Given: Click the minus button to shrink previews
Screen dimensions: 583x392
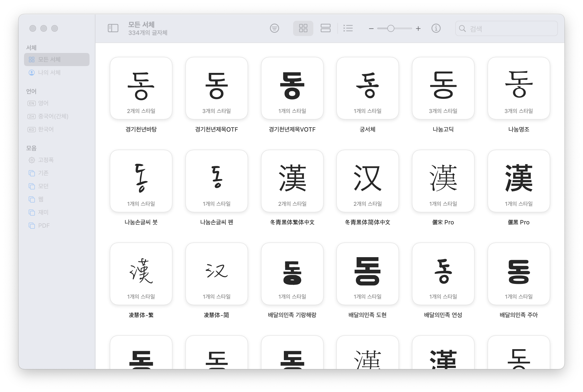Looking at the screenshot, I should point(371,28).
